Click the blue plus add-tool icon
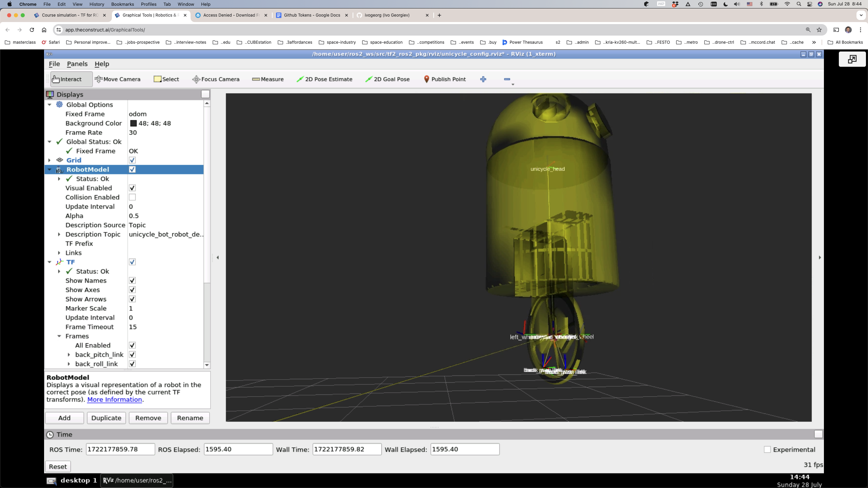The height and width of the screenshot is (488, 868). (x=483, y=79)
